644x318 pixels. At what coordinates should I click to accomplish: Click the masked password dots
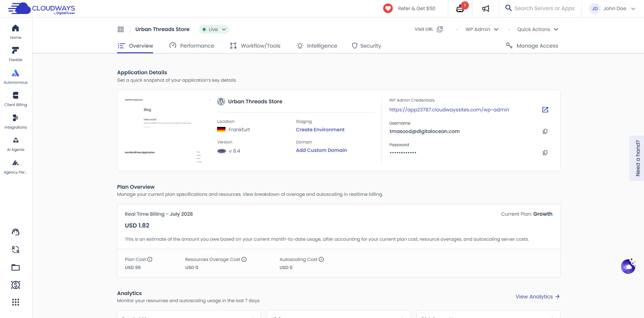[x=403, y=153]
